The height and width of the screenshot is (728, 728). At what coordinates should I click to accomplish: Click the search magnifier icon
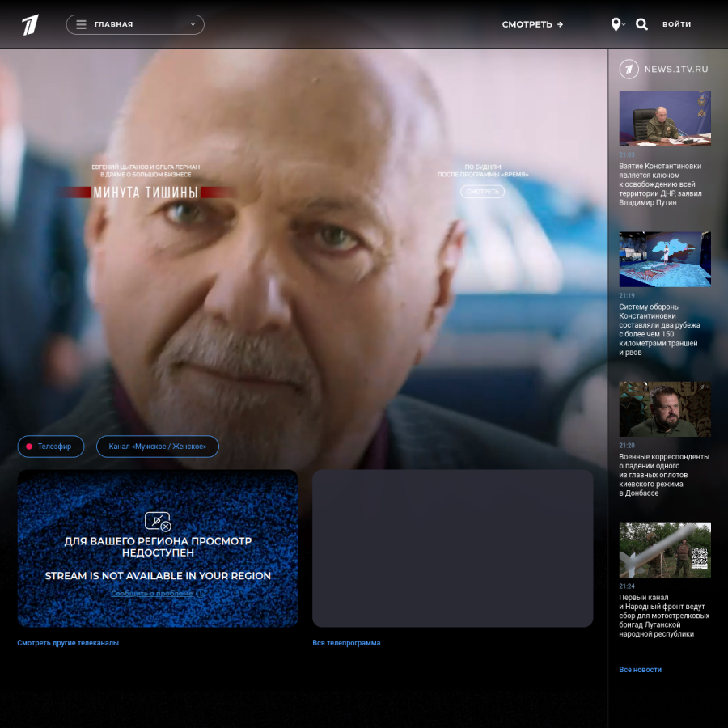(x=641, y=24)
